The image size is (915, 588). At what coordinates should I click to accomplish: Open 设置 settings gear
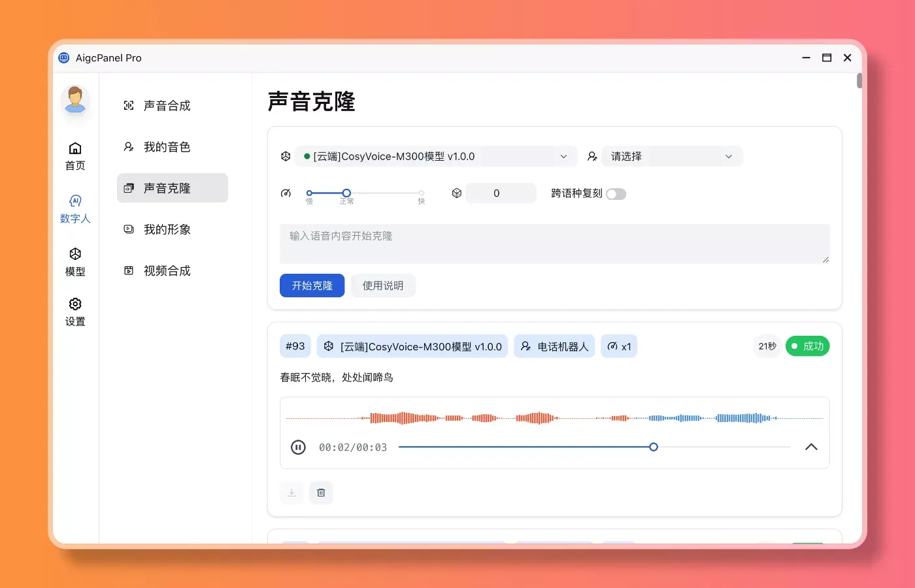75,312
